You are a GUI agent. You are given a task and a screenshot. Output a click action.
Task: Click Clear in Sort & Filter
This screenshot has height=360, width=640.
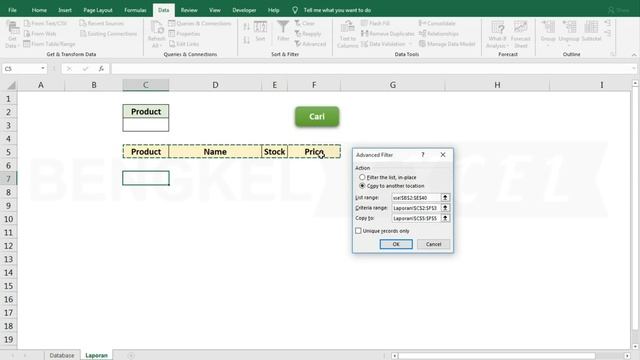[304, 23]
